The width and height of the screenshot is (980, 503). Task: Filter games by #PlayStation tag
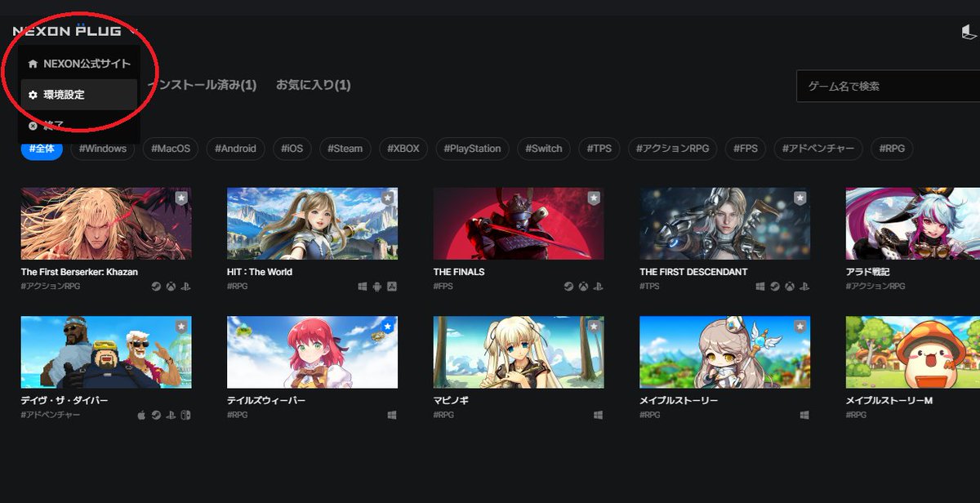point(473,149)
